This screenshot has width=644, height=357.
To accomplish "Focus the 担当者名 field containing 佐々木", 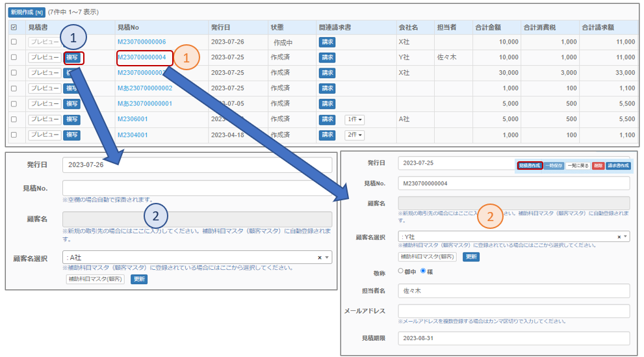I will (x=513, y=291).
